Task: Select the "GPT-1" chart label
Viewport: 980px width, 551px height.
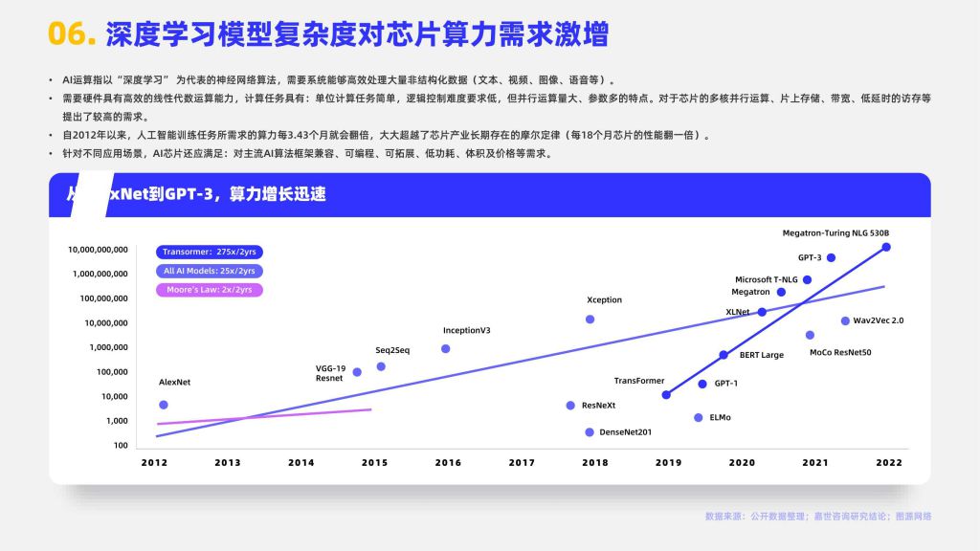Action: (x=725, y=384)
